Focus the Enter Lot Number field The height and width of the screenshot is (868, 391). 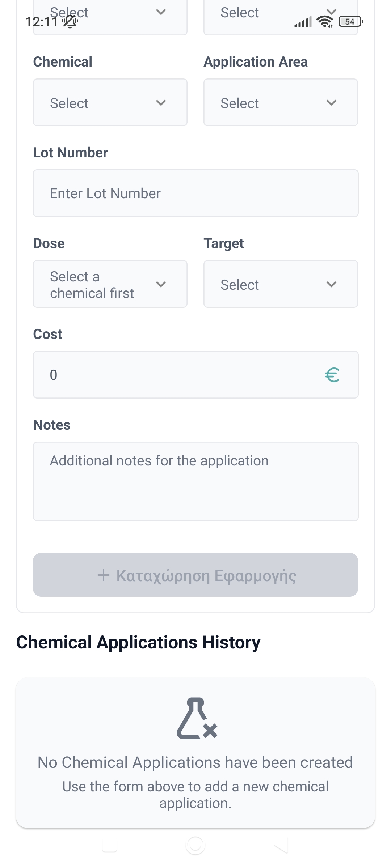[x=195, y=193]
